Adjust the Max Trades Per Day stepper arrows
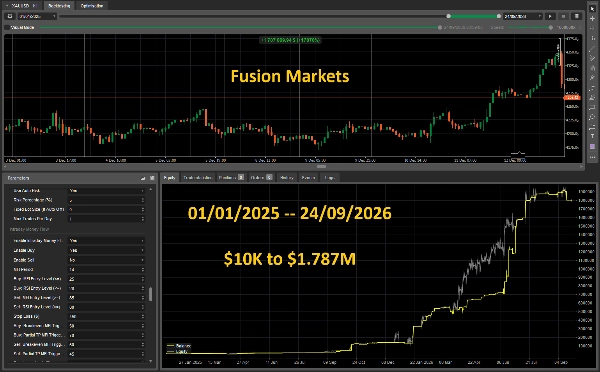 (x=143, y=219)
